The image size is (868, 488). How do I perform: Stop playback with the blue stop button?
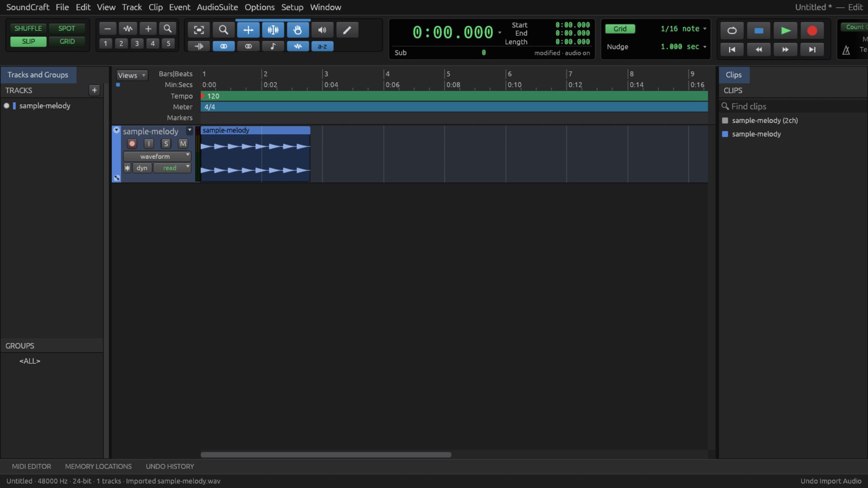tap(759, 30)
